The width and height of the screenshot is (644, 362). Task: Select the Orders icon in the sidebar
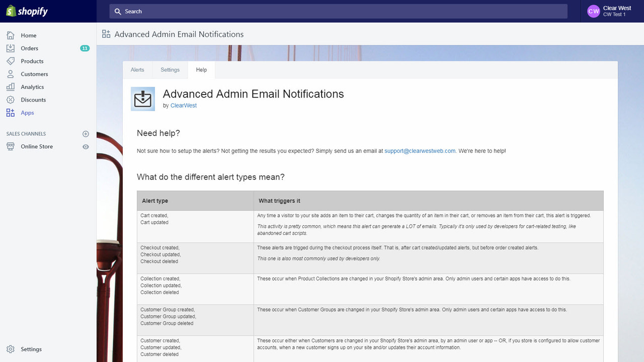[x=11, y=48]
